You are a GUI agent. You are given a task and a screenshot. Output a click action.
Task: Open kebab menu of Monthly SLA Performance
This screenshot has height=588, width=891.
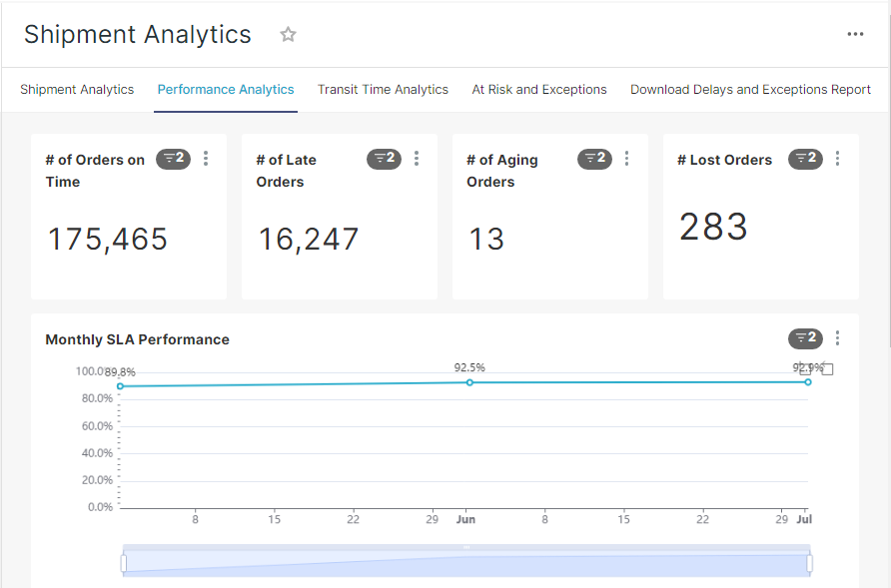coord(838,338)
